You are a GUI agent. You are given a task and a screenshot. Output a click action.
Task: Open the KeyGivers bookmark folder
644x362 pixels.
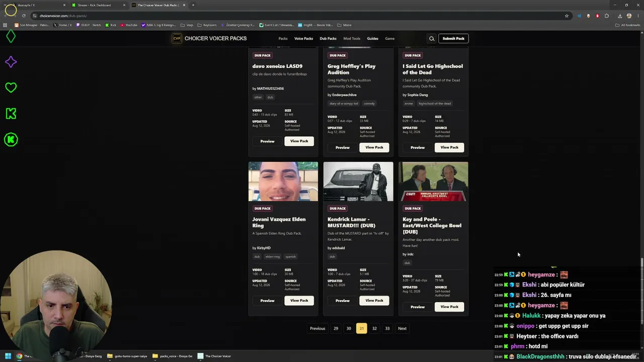coord(207,25)
